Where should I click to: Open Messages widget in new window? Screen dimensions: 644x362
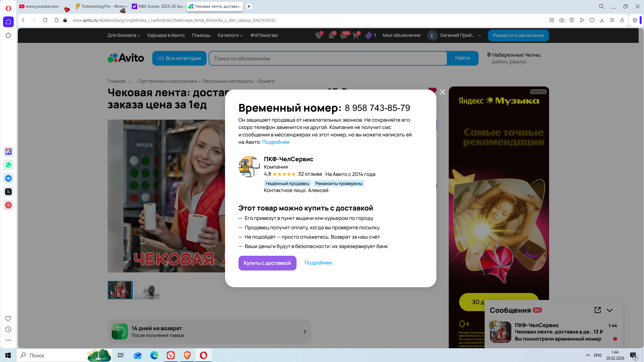click(x=597, y=310)
